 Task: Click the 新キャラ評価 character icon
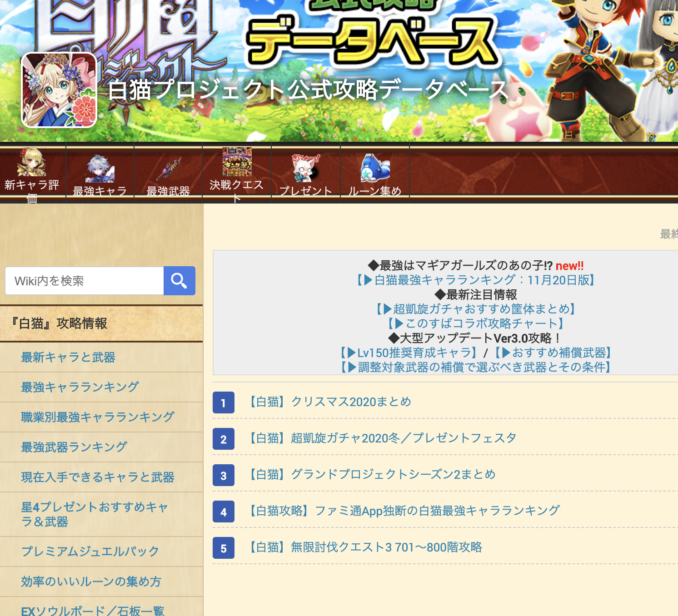32,162
